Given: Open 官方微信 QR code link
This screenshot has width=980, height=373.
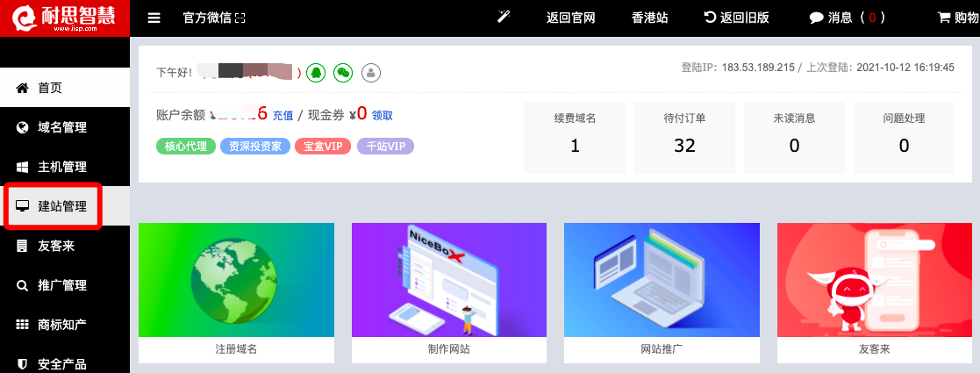Looking at the screenshot, I should (214, 18).
